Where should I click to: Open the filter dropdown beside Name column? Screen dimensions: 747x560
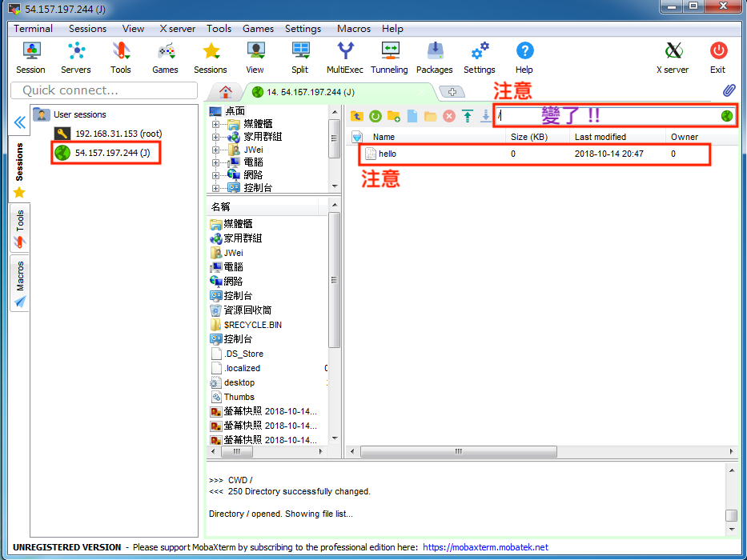[x=357, y=137]
